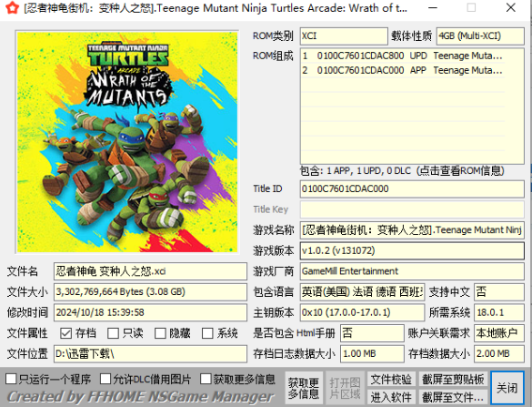Click the 游戏版本 field showing v1.0.2
This screenshot has width=532, height=407.
coord(412,251)
